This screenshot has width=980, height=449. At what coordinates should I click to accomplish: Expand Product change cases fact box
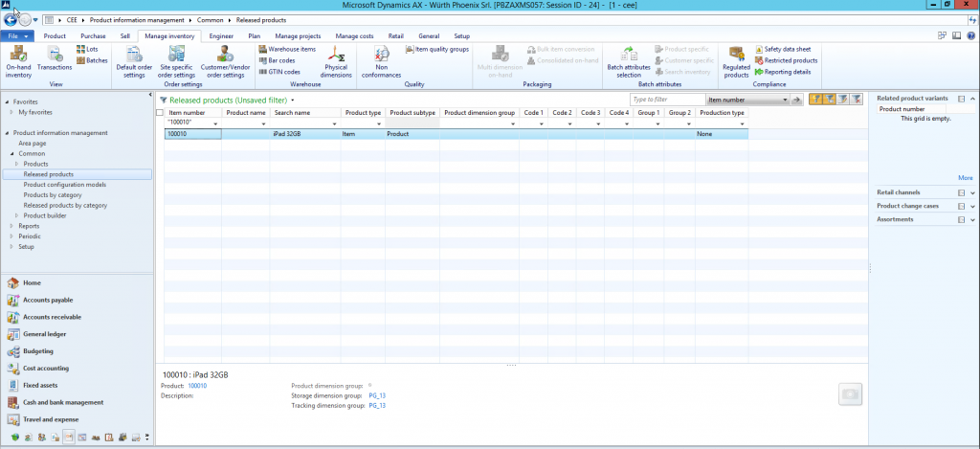pyautogui.click(x=972, y=207)
